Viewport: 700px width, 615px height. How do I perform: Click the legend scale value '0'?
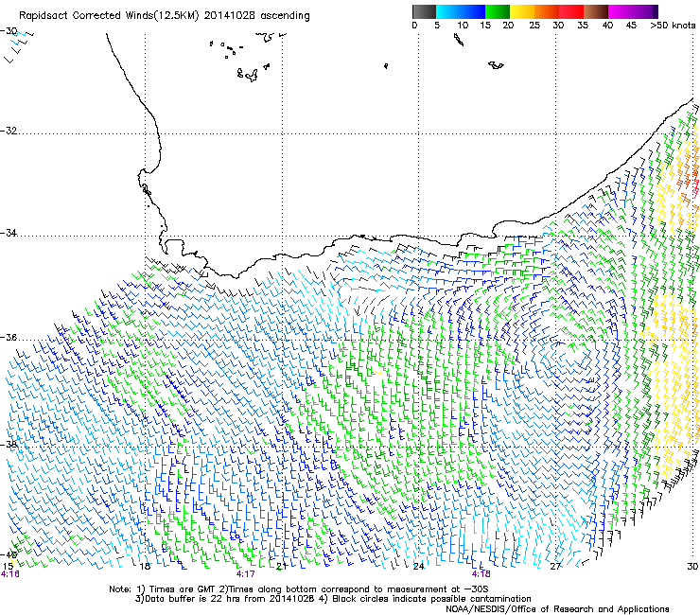click(x=414, y=25)
